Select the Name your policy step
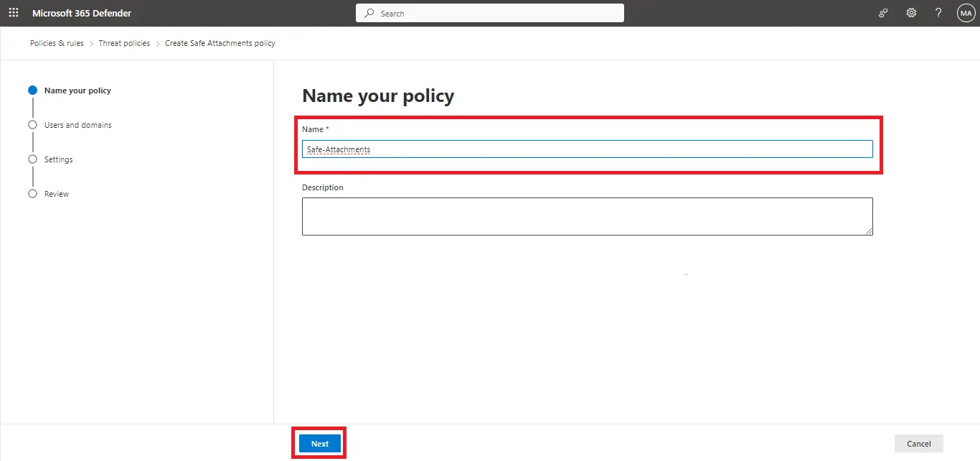 [77, 90]
